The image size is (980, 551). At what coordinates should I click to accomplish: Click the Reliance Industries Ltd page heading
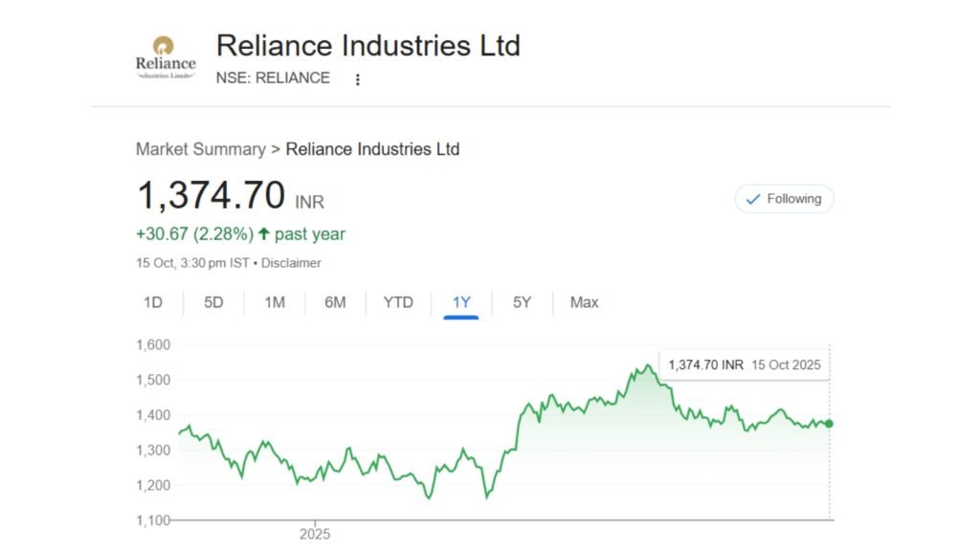pos(367,46)
